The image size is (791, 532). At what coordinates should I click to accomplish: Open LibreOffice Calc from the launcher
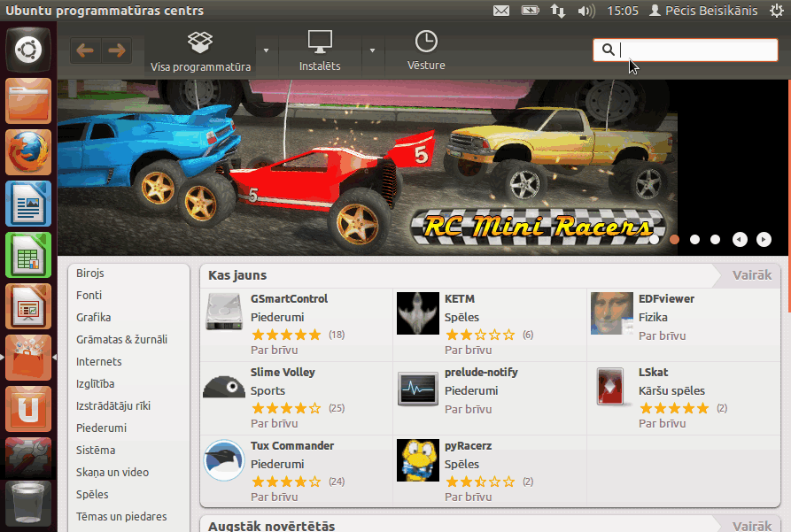[x=28, y=255]
